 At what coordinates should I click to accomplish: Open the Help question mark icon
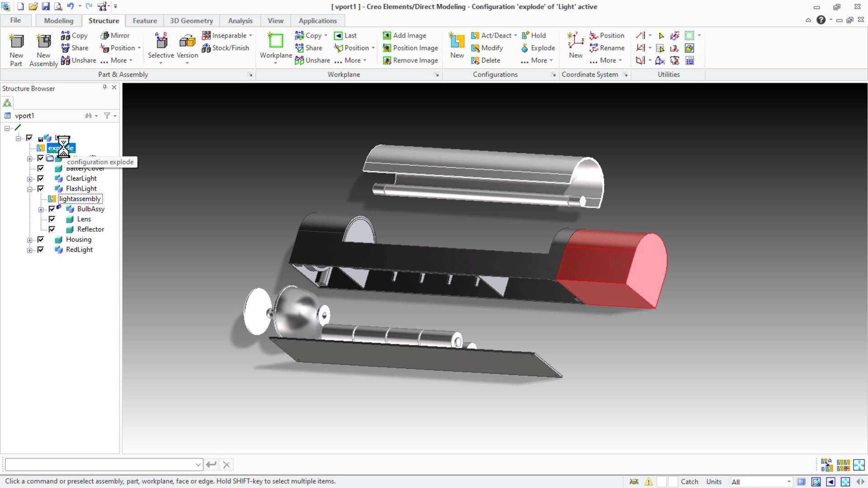tap(821, 20)
